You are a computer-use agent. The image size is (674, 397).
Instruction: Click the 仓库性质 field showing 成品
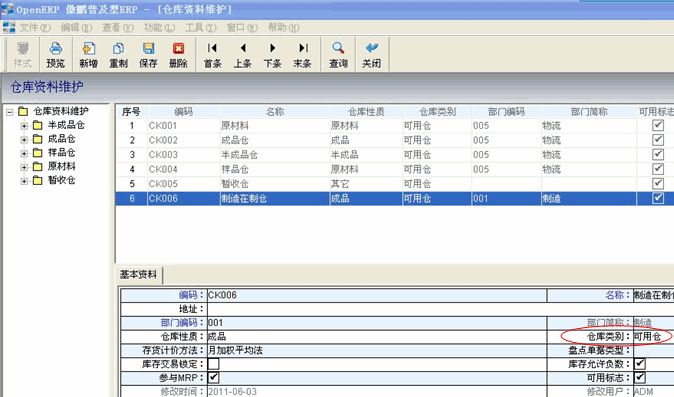377,336
